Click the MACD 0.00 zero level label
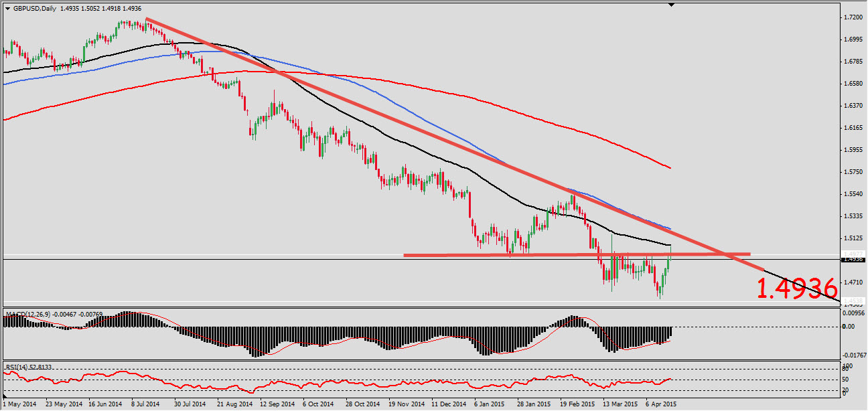Screen dimensions: 868x411 pos(848,327)
